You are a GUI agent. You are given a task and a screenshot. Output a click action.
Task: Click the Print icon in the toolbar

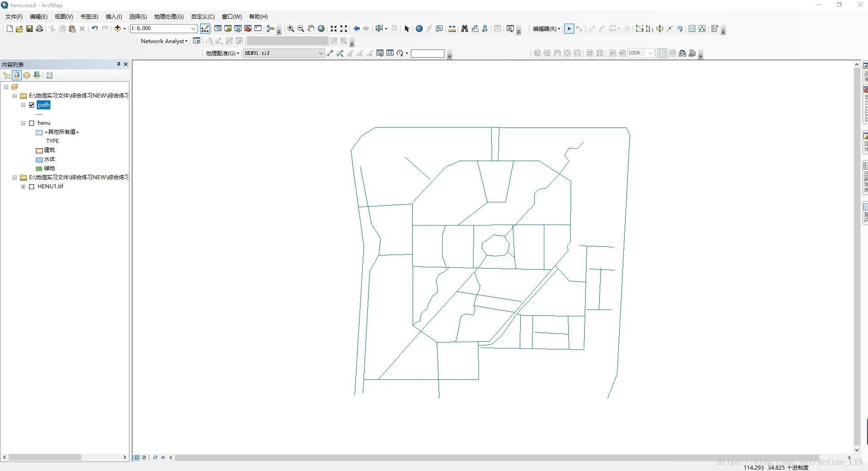(x=39, y=29)
